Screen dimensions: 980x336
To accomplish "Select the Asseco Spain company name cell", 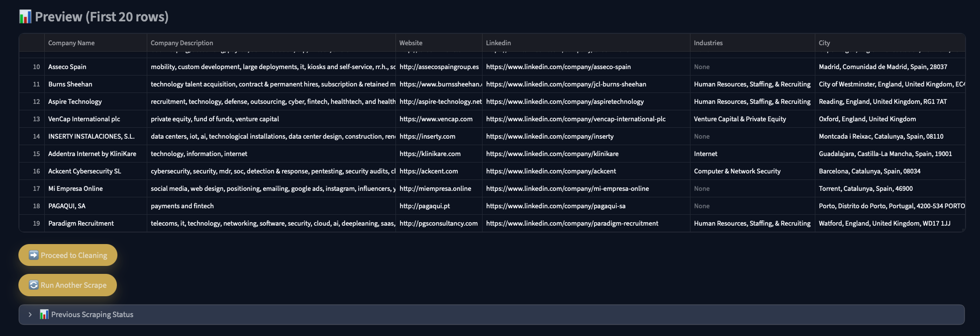I will [x=96, y=67].
